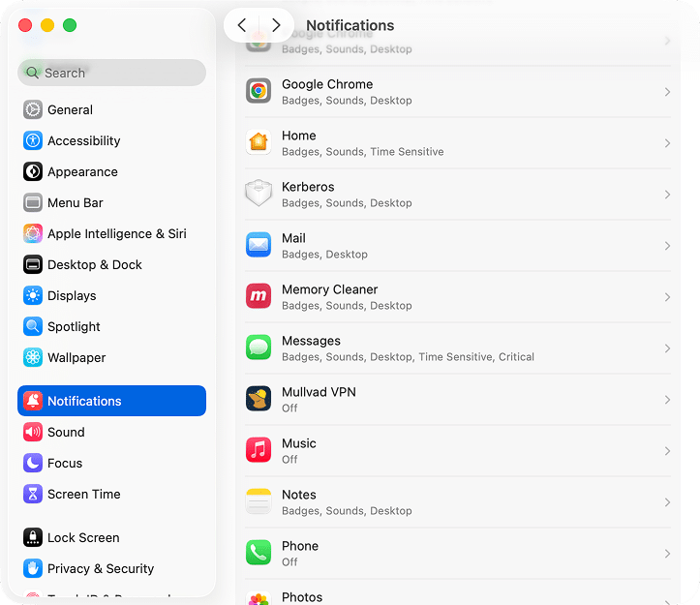This screenshot has width=700, height=605.
Task: Go back with the left arrow button
Action: pyautogui.click(x=242, y=25)
